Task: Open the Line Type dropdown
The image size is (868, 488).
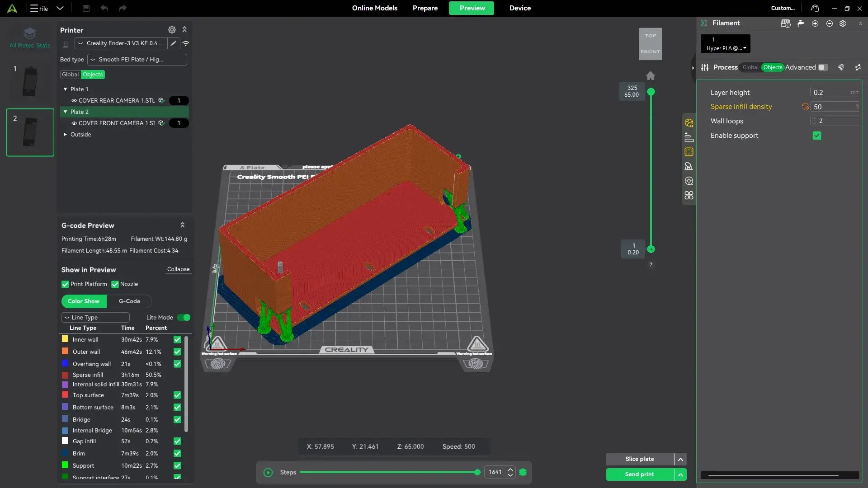Action: click(95, 318)
